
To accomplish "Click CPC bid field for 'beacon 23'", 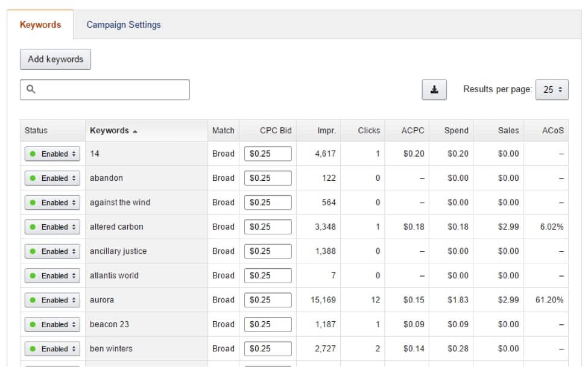I will (268, 324).
